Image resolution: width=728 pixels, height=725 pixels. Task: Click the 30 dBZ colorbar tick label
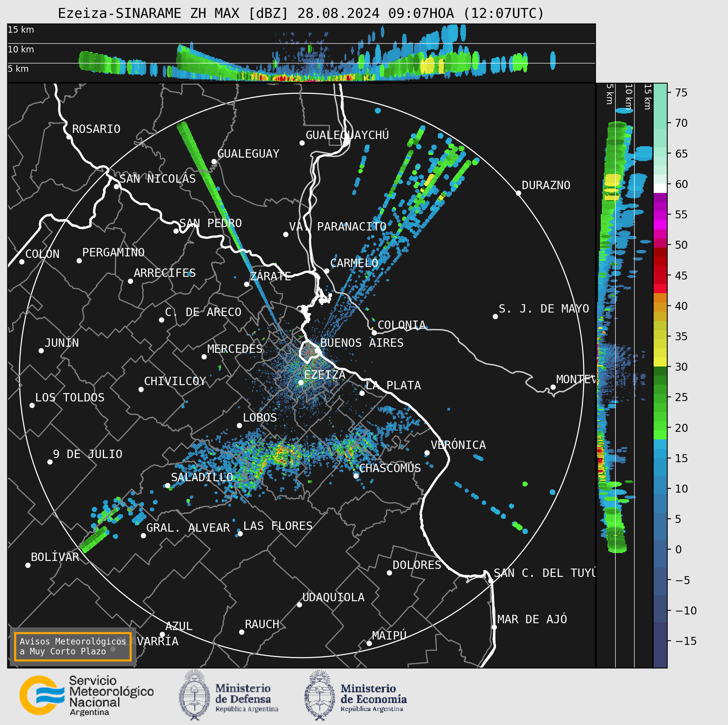682,367
